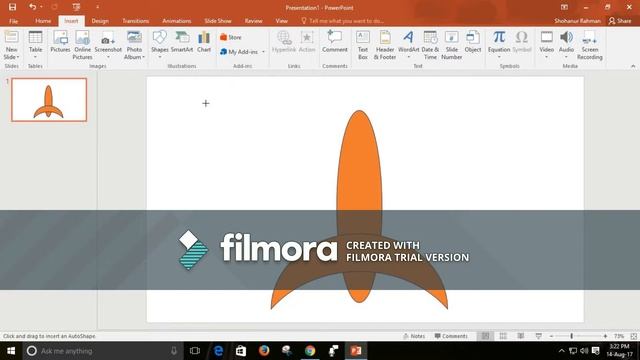Start Slide Show from status bar
640x360 pixels.
pos(539,336)
